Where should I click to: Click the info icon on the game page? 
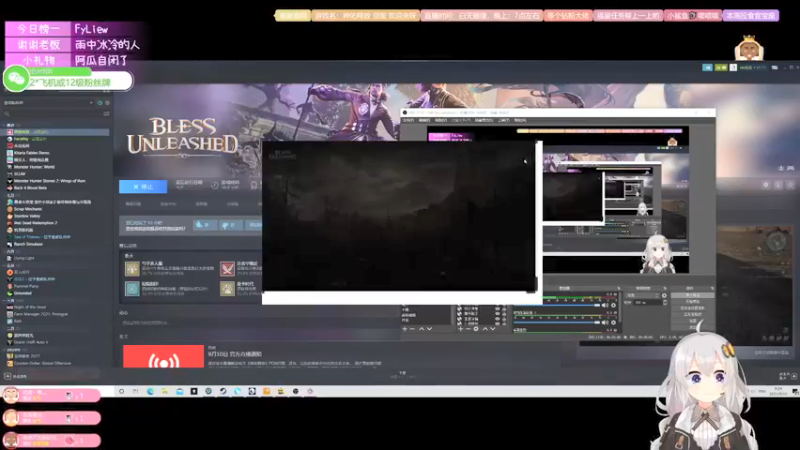778,185
